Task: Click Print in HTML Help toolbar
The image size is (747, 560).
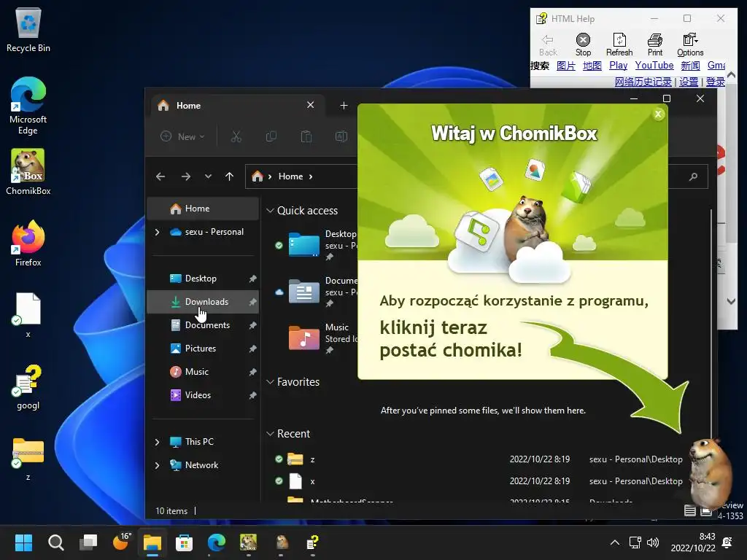Action: coord(655,44)
